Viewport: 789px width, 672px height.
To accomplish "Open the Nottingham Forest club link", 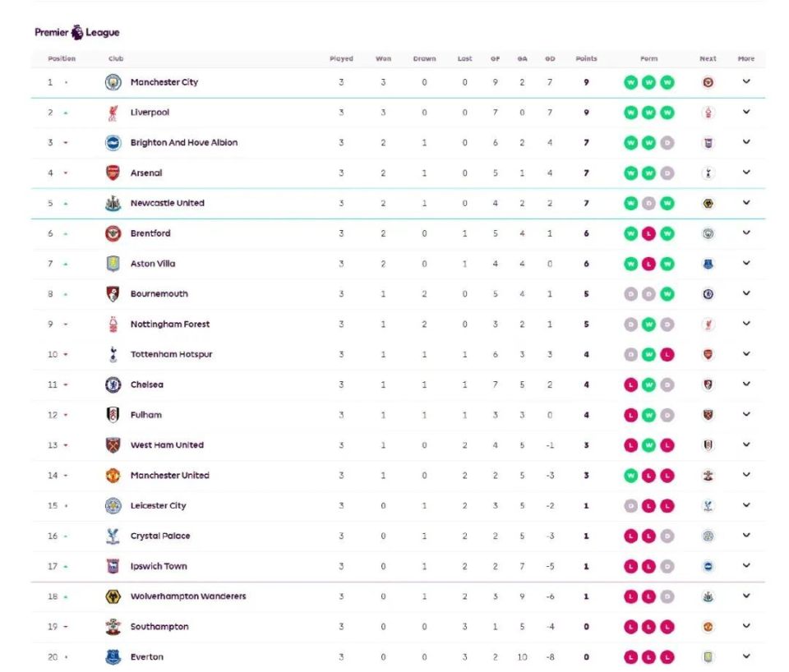I will [x=170, y=324].
